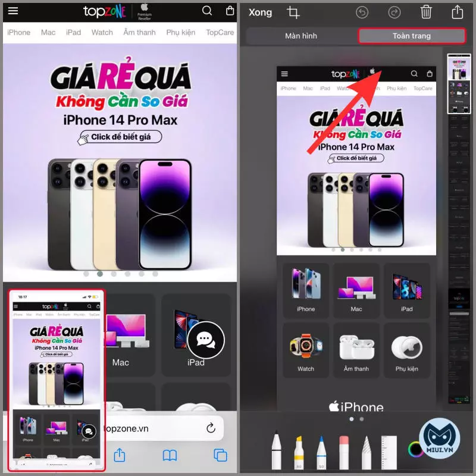This screenshot has width=476, height=476.
Task: Select the pink eraser markup tool
Action: point(344,452)
